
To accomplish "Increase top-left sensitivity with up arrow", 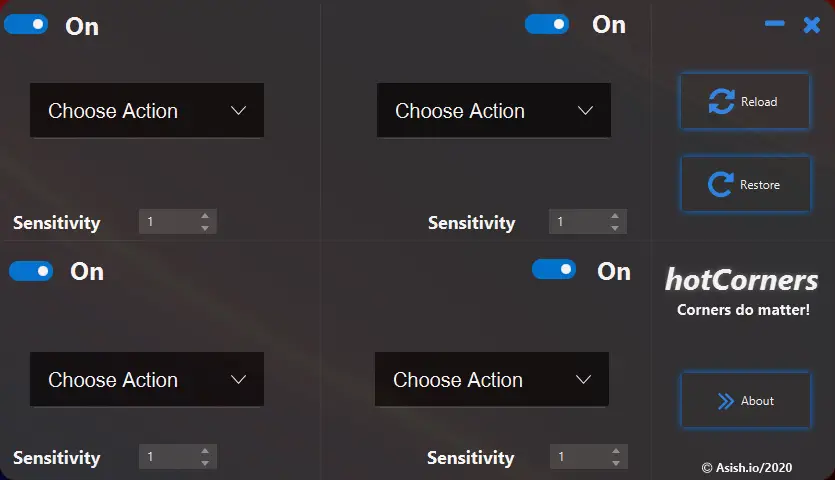I will 205,216.
